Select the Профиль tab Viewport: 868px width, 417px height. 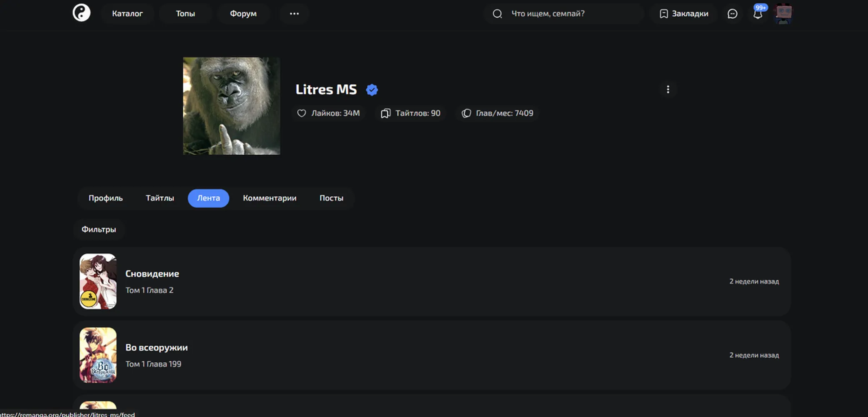[105, 198]
